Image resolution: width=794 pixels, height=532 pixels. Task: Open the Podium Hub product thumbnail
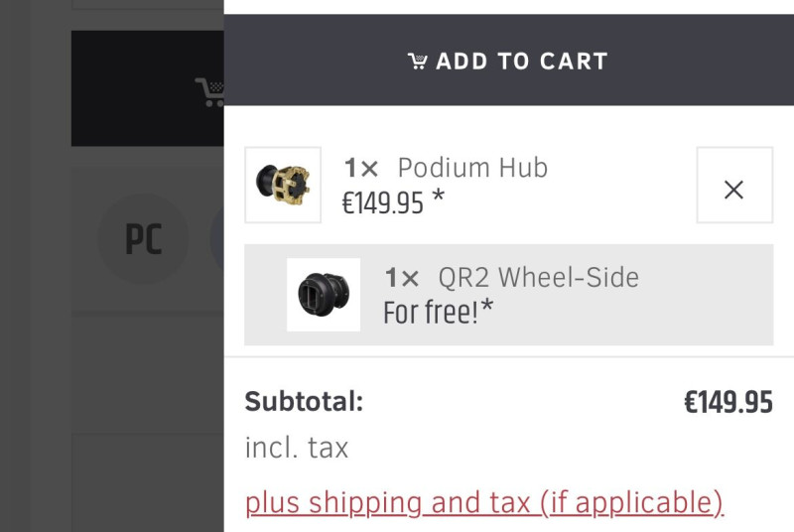(283, 186)
